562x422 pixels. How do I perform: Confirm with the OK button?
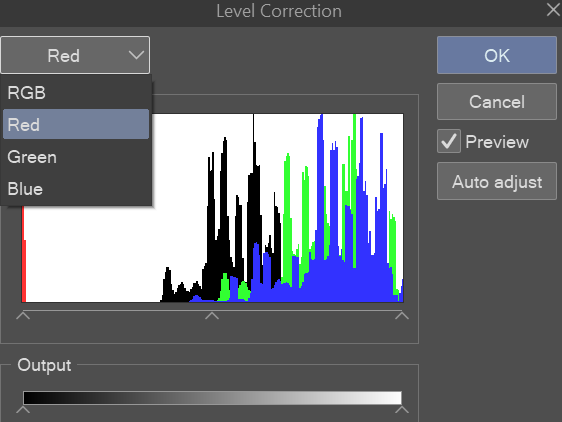(x=497, y=55)
